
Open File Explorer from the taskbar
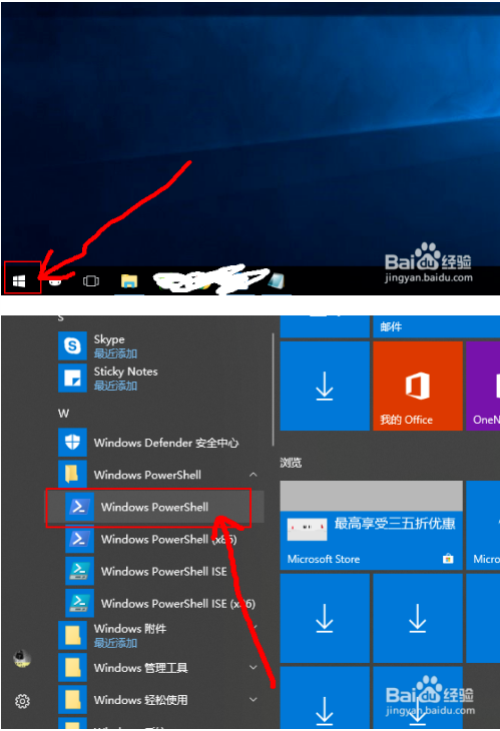(129, 281)
